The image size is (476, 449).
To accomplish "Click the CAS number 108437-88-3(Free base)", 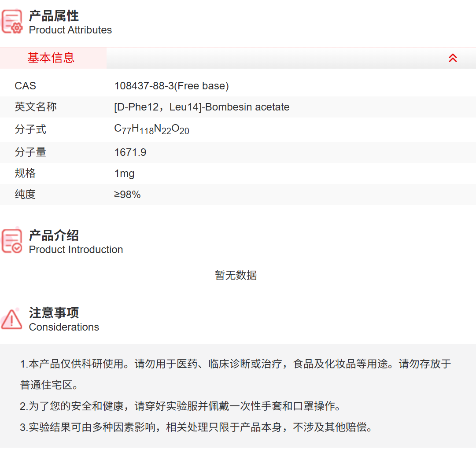I will (x=172, y=86).
